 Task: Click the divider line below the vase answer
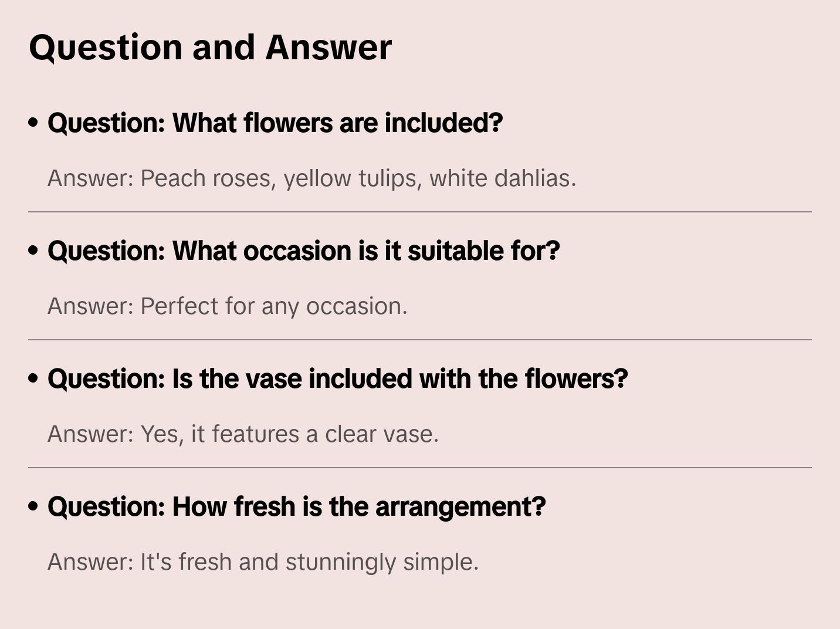420,468
